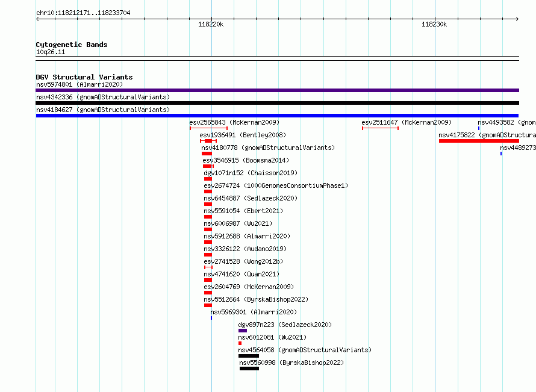Open esv2511647 (McKernan2009) variant

407,122
